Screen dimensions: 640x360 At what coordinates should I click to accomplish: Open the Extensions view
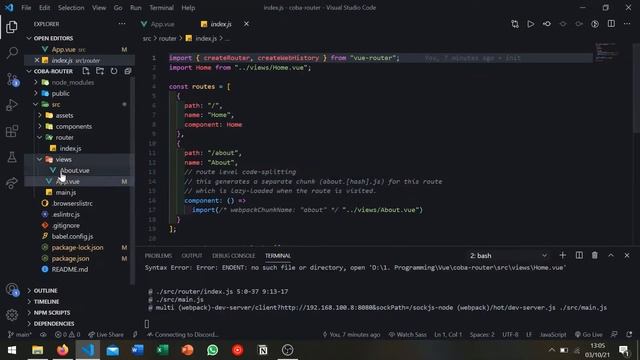click(x=12, y=131)
